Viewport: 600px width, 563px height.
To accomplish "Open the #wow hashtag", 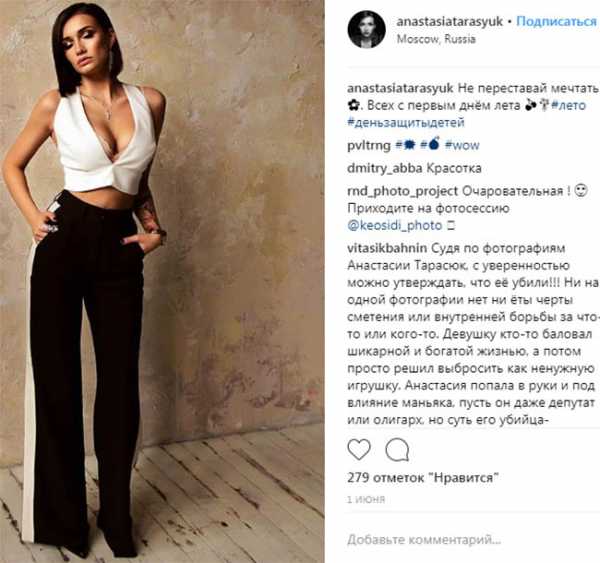I will pos(462,145).
